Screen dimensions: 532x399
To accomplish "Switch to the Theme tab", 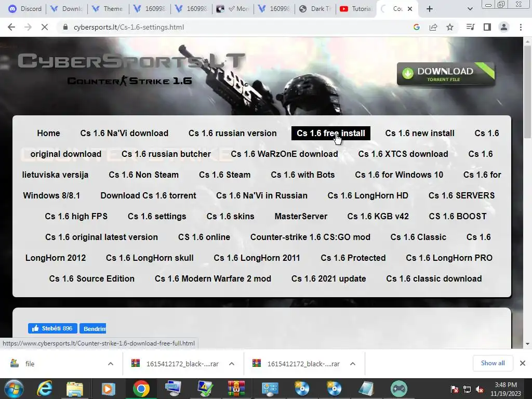I will 108,9.
